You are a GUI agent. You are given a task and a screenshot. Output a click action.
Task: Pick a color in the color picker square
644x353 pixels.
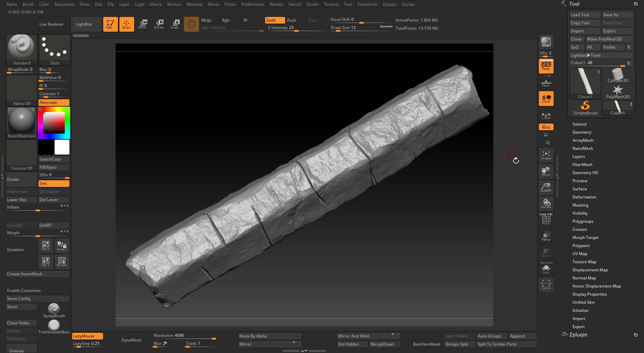click(54, 123)
